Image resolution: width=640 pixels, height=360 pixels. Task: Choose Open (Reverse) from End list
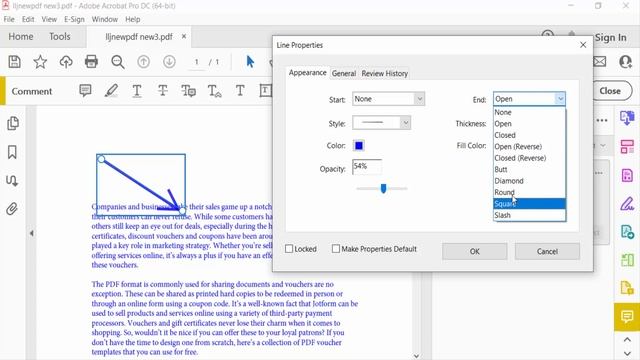[529, 146]
